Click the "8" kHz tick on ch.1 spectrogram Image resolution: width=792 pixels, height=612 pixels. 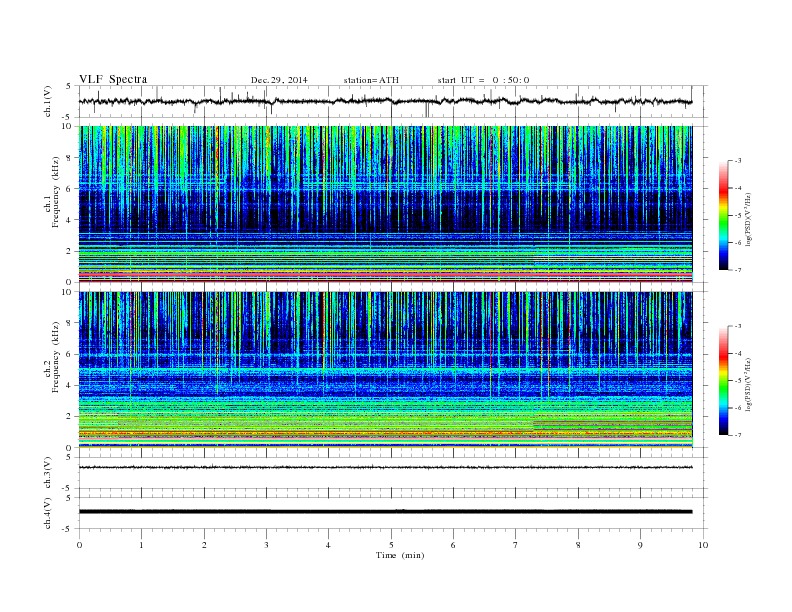click(69, 158)
